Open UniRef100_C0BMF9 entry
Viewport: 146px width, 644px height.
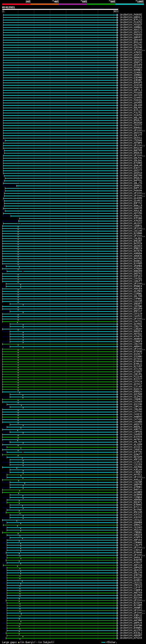[x=131, y=590]
